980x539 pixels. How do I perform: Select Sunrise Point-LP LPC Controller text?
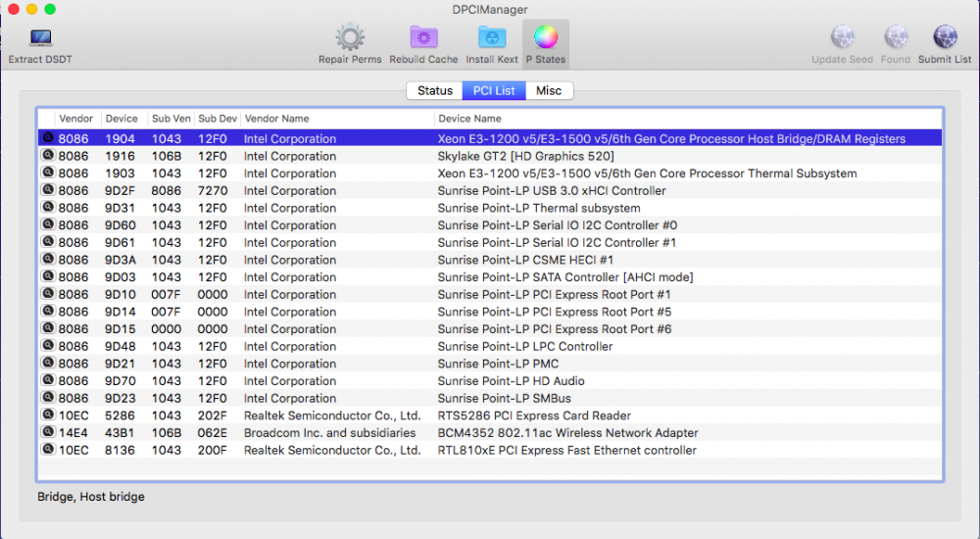coord(525,346)
